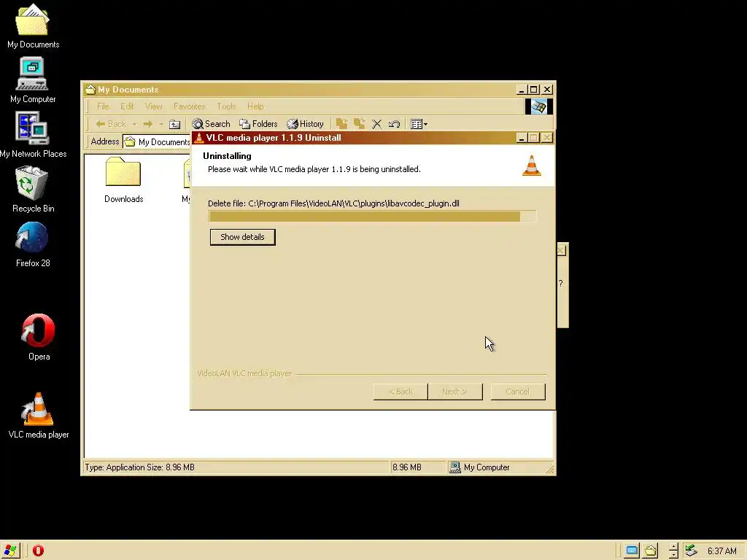Open My Network Places desktop icon

pyautogui.click(x=32, y=135)
